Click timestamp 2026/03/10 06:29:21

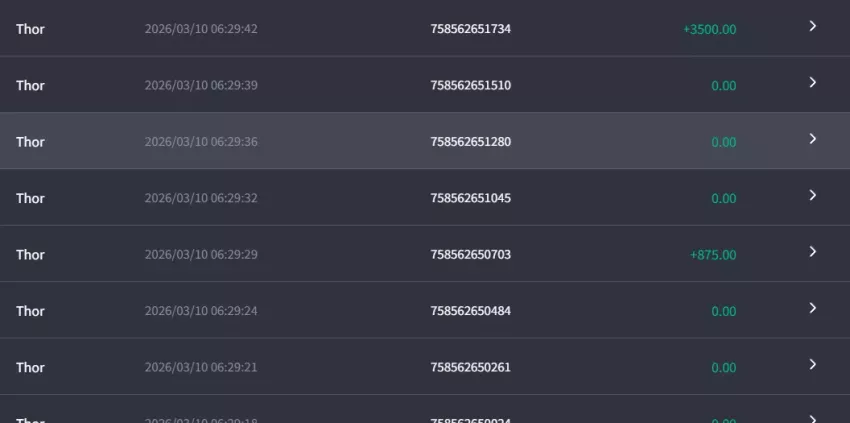pos(201,367)
